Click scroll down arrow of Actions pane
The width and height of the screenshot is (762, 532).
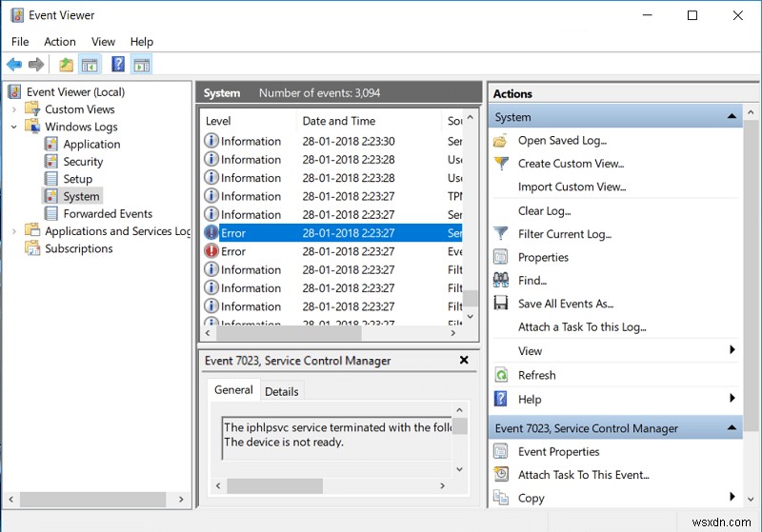point(751,499)
